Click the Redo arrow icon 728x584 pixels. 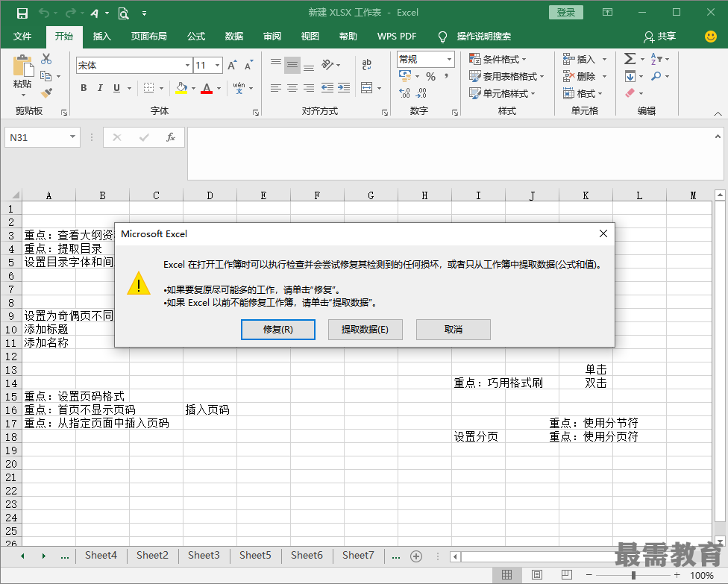pos(71,13)
